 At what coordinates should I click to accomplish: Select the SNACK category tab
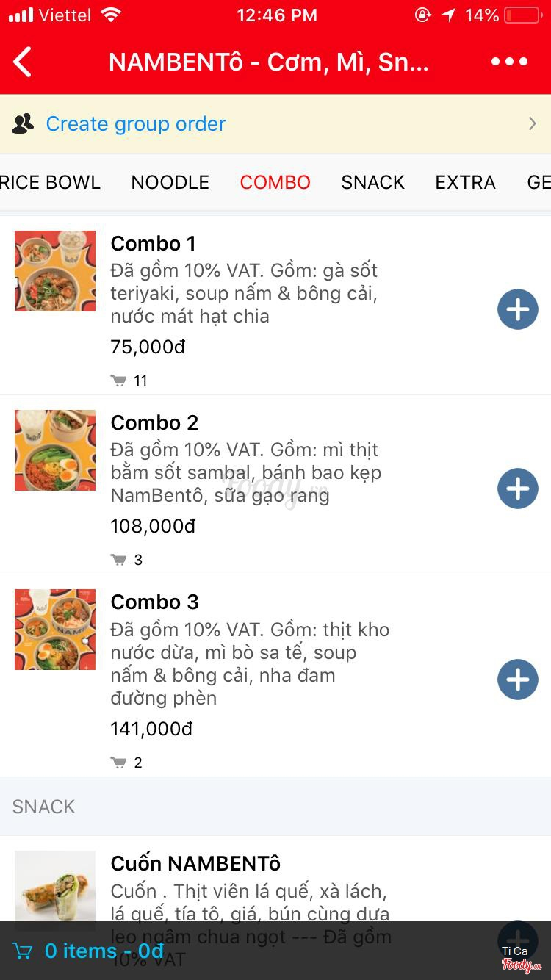(x=372, y=182)
